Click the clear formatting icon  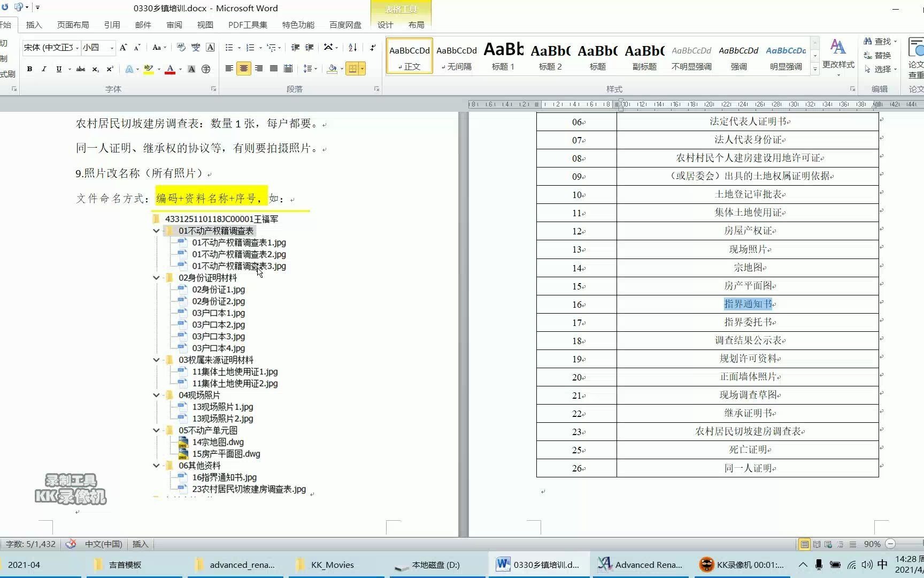181,48
